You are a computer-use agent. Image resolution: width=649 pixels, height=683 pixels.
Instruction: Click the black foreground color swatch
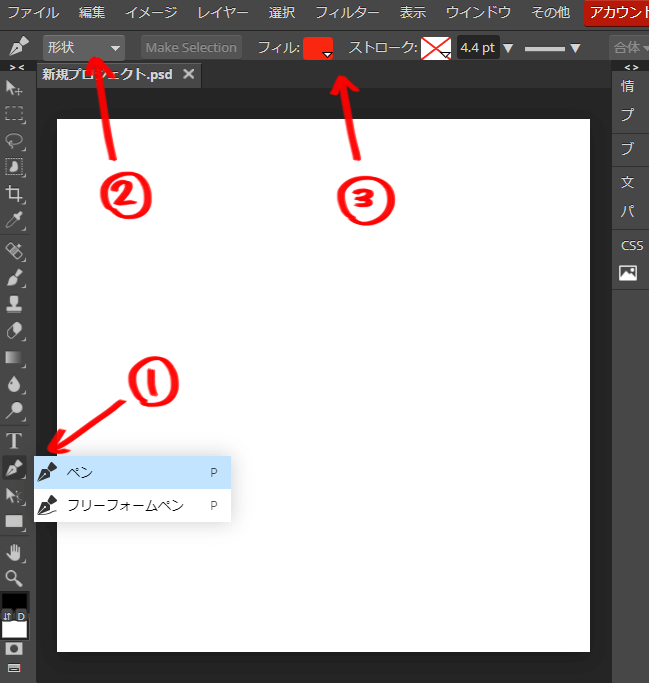14,602
